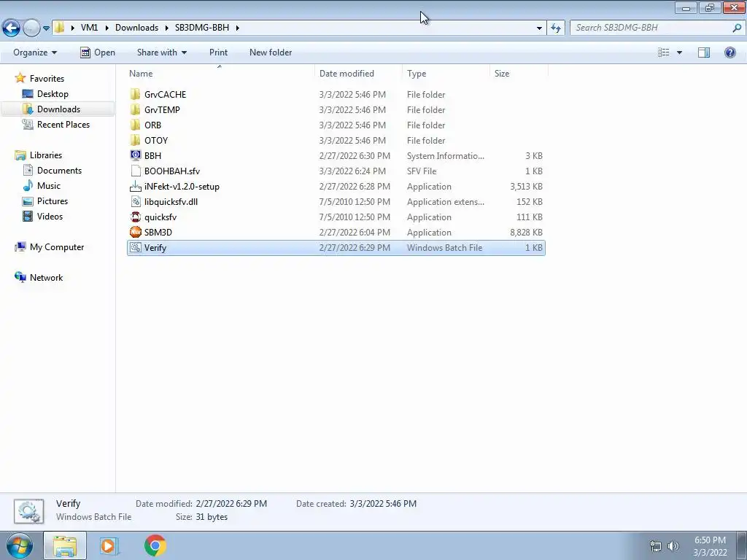Select the GrvCACHE folder icon

[135, 94]
